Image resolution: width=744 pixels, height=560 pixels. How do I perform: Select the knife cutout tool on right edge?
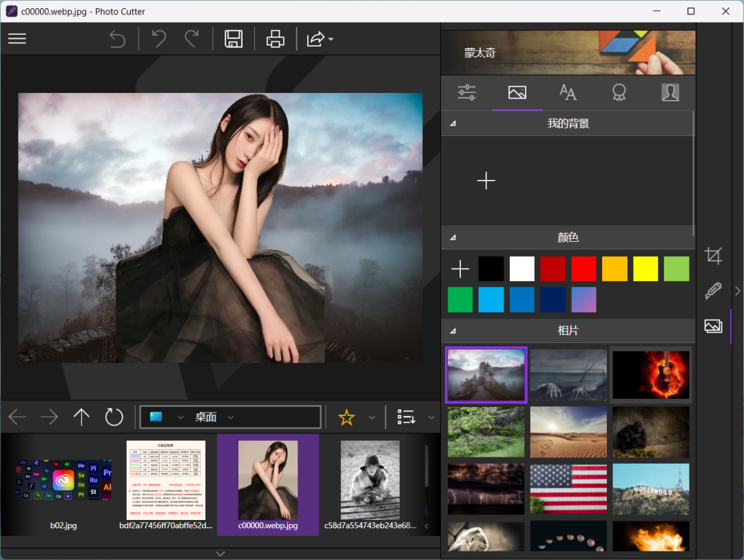pyautogui.click(x=713, y=291)
